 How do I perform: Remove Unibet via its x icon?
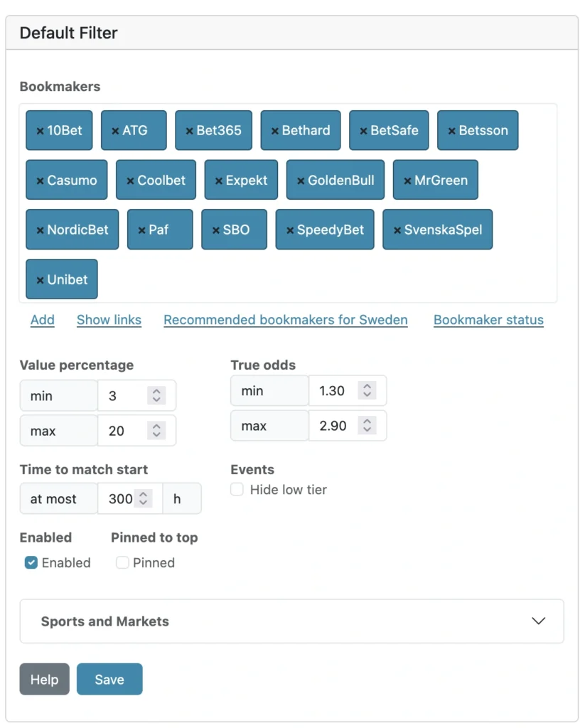pos(41,280)
